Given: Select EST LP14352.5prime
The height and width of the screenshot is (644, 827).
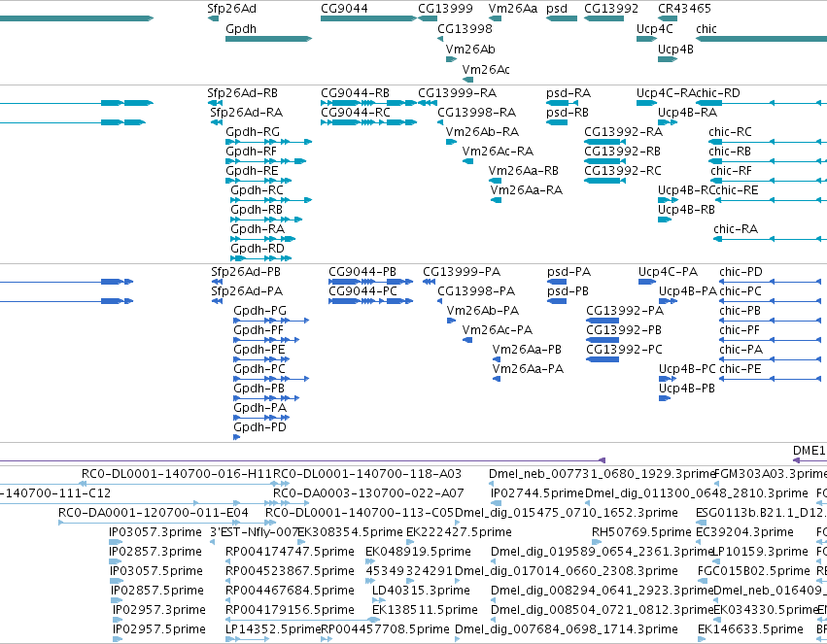Looking at the screenshot, I should click(273, 629).
